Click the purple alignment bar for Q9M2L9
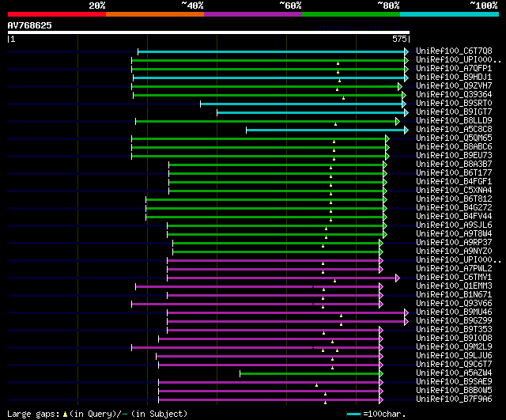 pyautogui.click(x=255, y=348)
